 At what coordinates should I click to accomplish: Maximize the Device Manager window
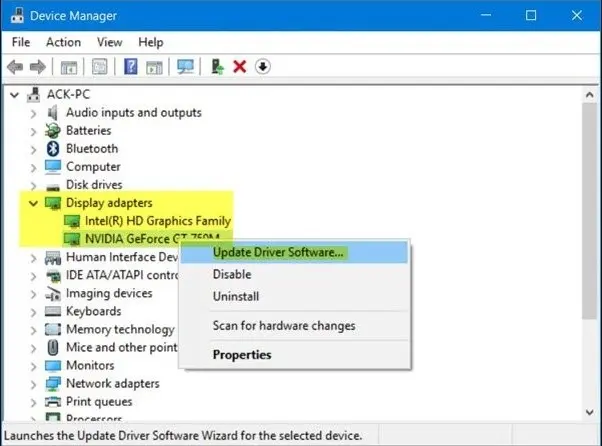(x=531, y=15)
